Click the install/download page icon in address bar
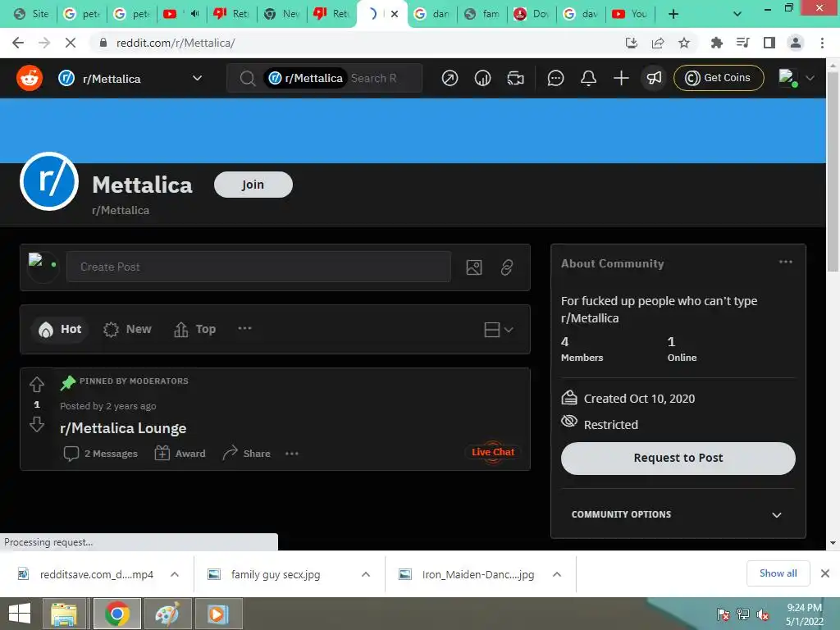840x630 pixels. click(x=632, y=43)
